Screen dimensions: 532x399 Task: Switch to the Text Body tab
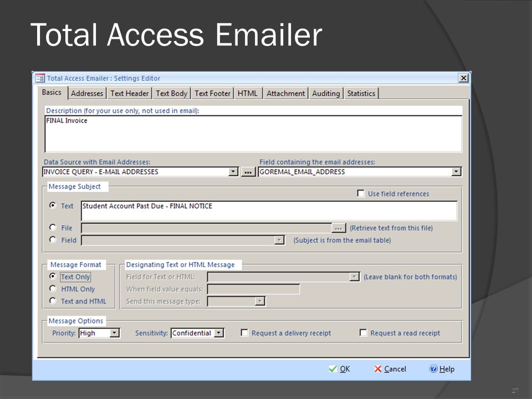coord(172,93)
